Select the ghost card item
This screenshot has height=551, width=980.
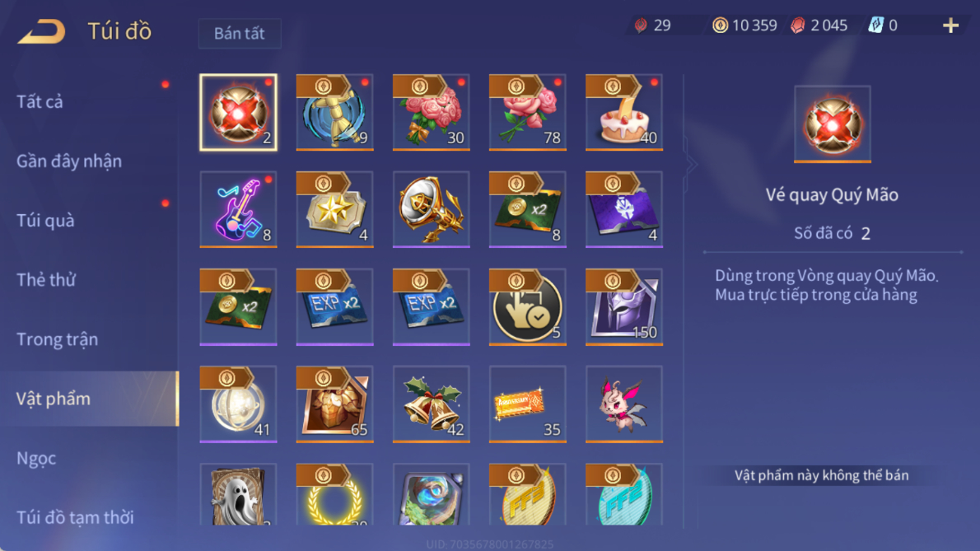tap(238, 494)
